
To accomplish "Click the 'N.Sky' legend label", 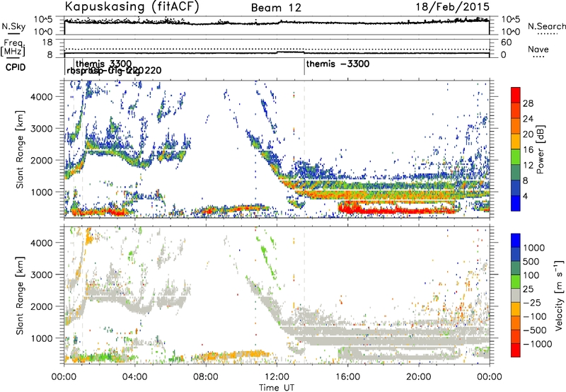I will pyautogui.click(x=13, y=26).
